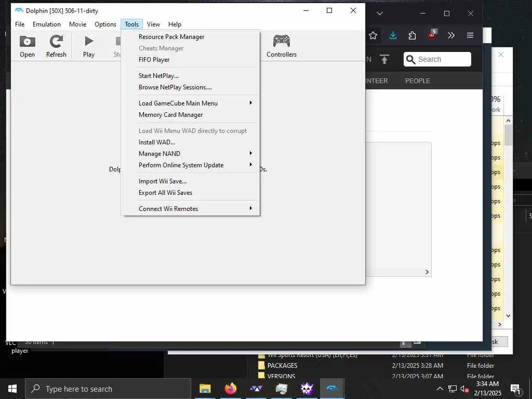
Task: Select Import Wii Save...
Action: 191,181
